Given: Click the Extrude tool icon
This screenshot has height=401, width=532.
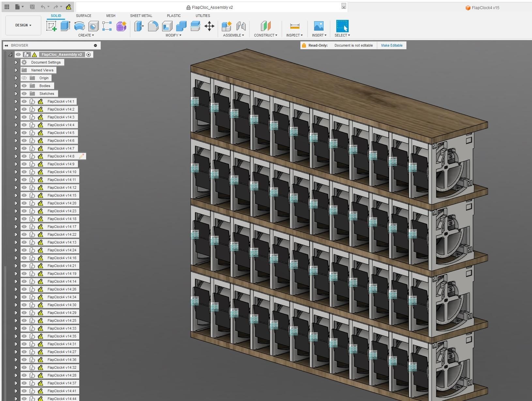Looking at the screenshot, I should [65, 26].
